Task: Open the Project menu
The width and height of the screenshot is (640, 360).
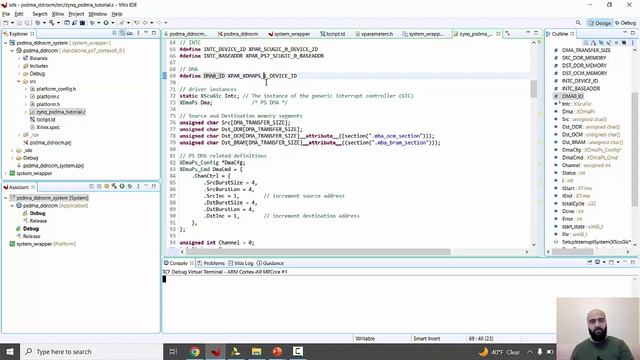Action: click(76, 14)
